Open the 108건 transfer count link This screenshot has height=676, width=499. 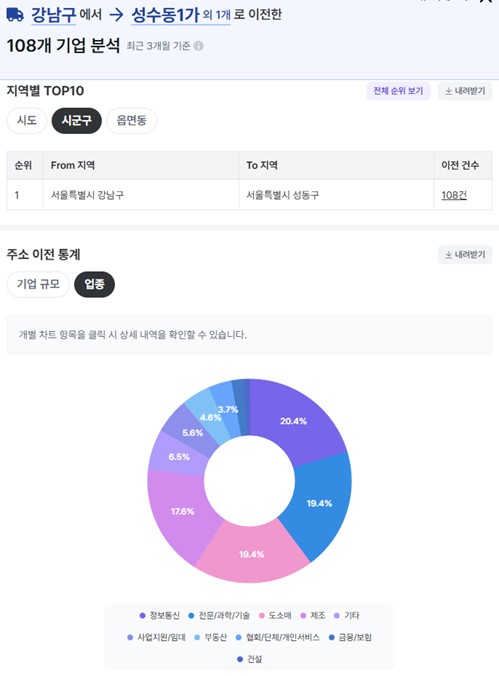tap(454, 195)
